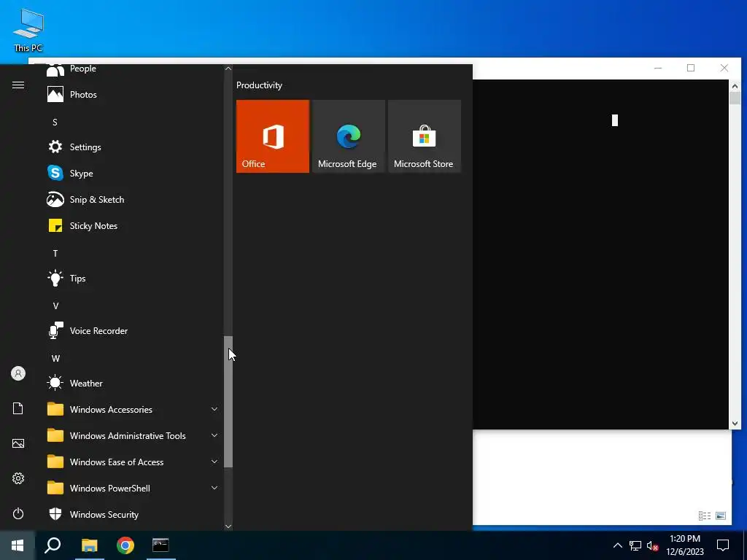Open taskbar Search
The image size is (747, 560).
tap(53, 545)
